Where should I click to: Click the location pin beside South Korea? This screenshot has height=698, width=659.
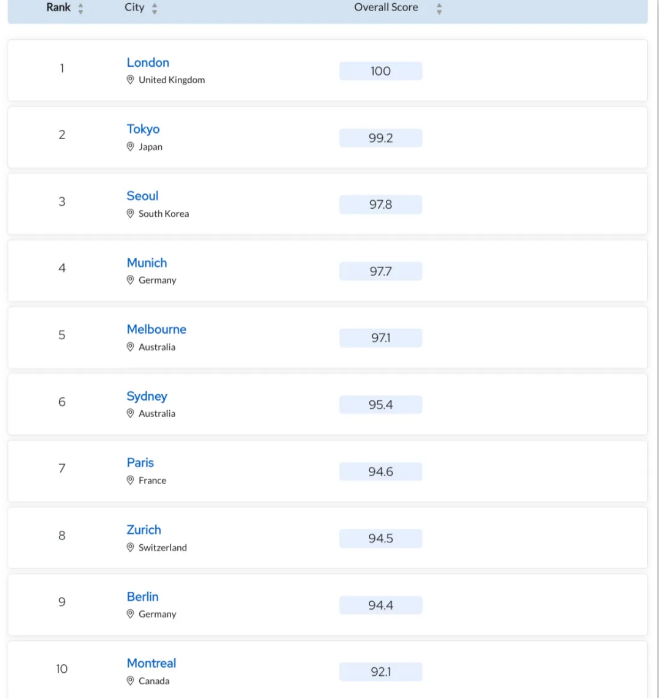pos(130,213)
